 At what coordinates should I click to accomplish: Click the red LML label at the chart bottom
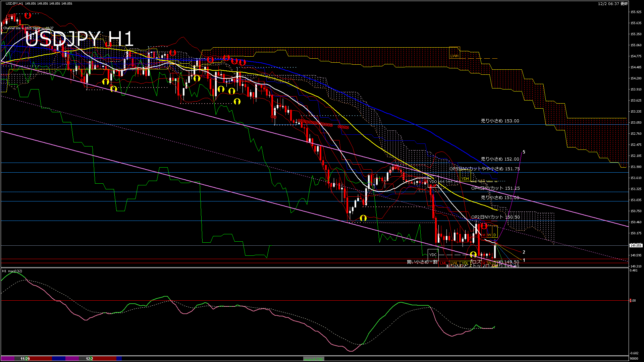[x=443, y=263]
